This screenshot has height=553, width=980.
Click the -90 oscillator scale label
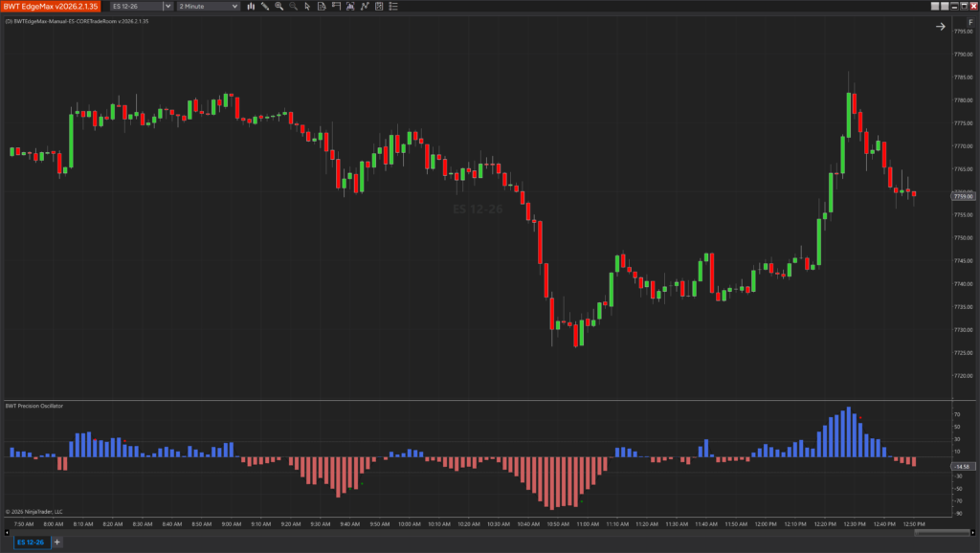957,514
